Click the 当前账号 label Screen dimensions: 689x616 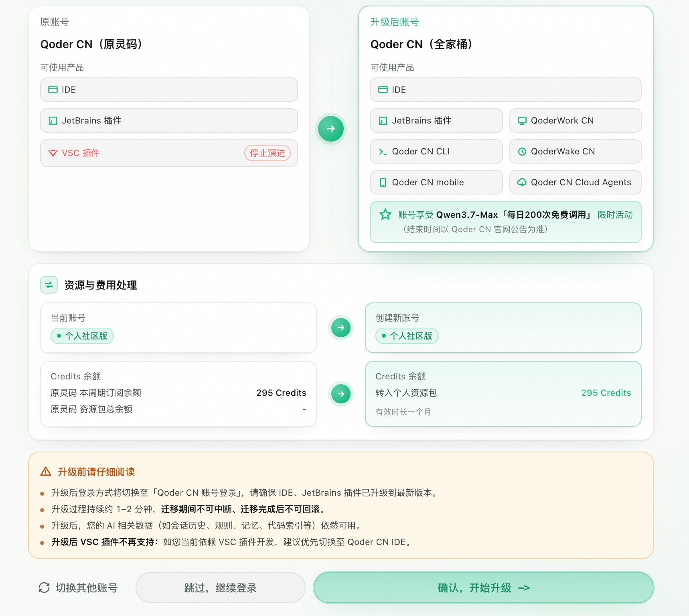pos(68,318)
